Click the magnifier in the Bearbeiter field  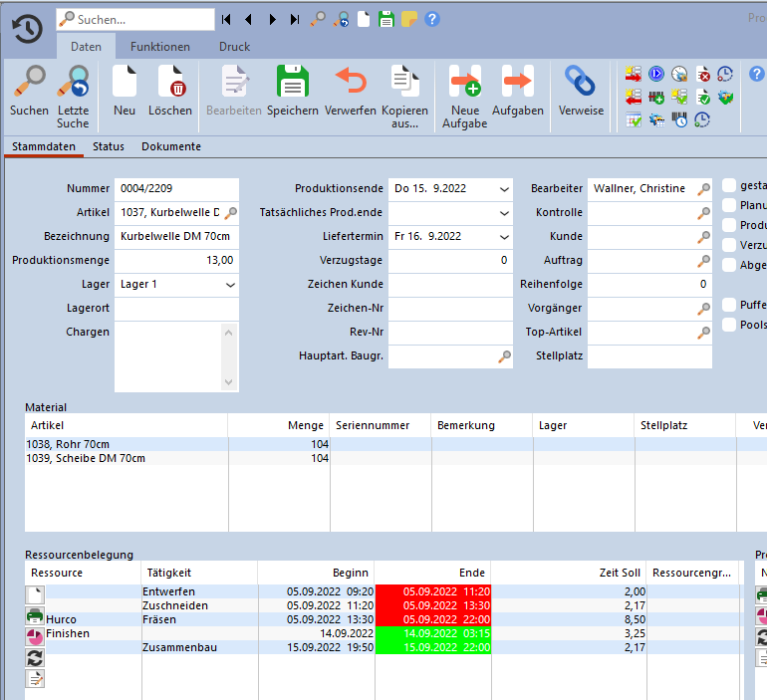(x=703, y=189)
